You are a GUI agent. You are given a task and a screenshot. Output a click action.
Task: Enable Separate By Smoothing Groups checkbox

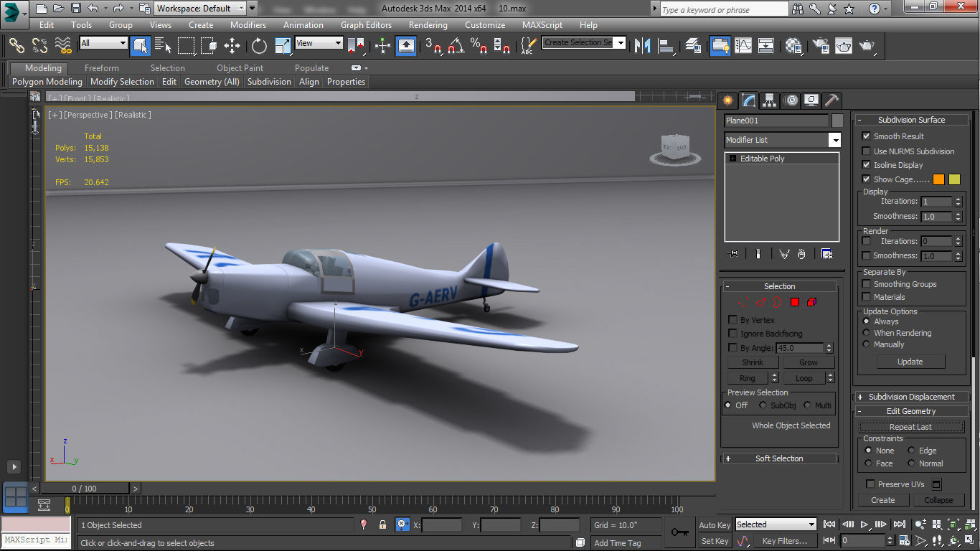pyautogui.click(x=866, y=284)
